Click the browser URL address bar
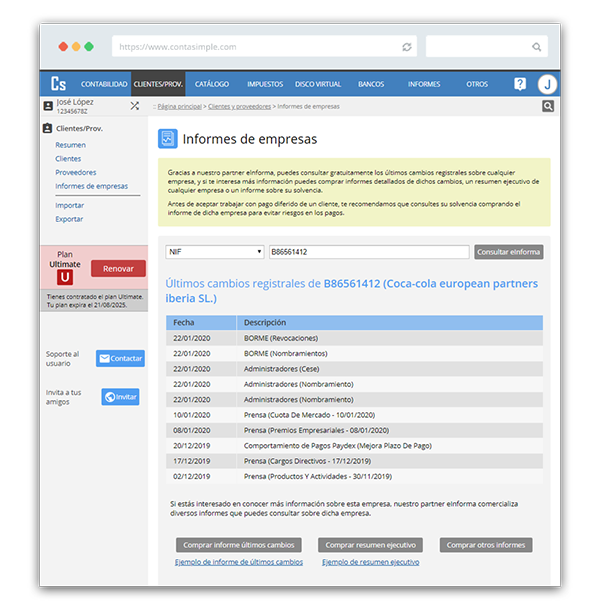This screenshot has width=600, height=615. click(x=264, y=47)
